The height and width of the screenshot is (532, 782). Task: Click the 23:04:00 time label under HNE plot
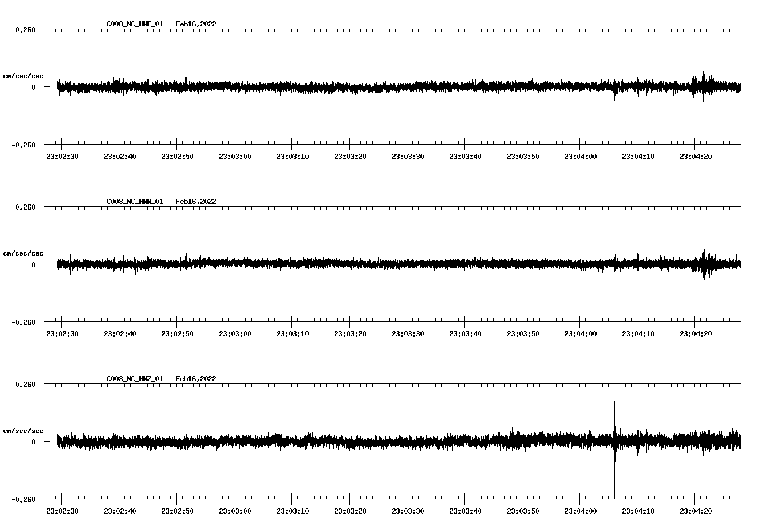pos(580,157)
